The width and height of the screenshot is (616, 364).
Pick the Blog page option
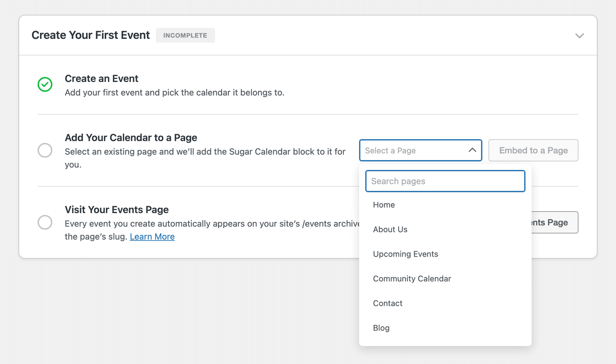(x=445, y=328)
